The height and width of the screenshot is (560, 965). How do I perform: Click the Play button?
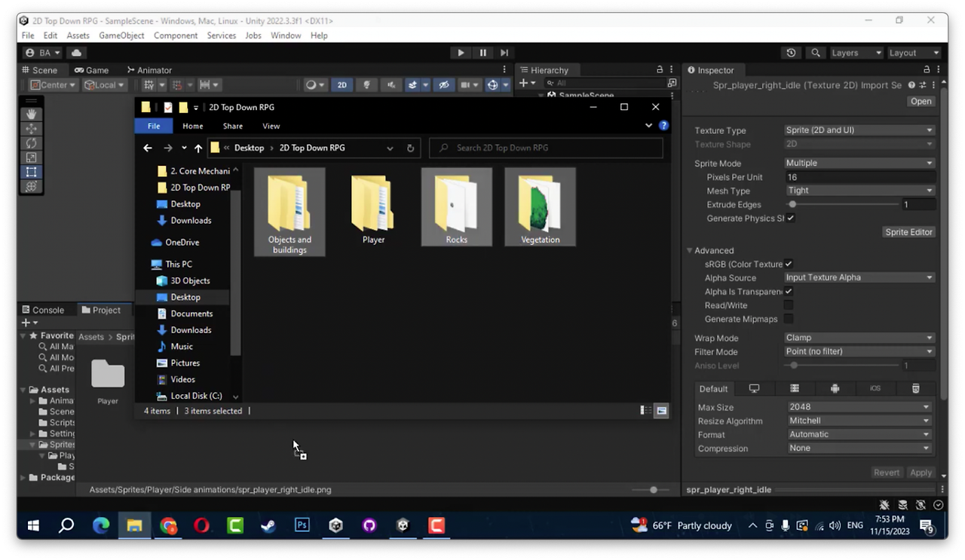[x=461, y=53]
